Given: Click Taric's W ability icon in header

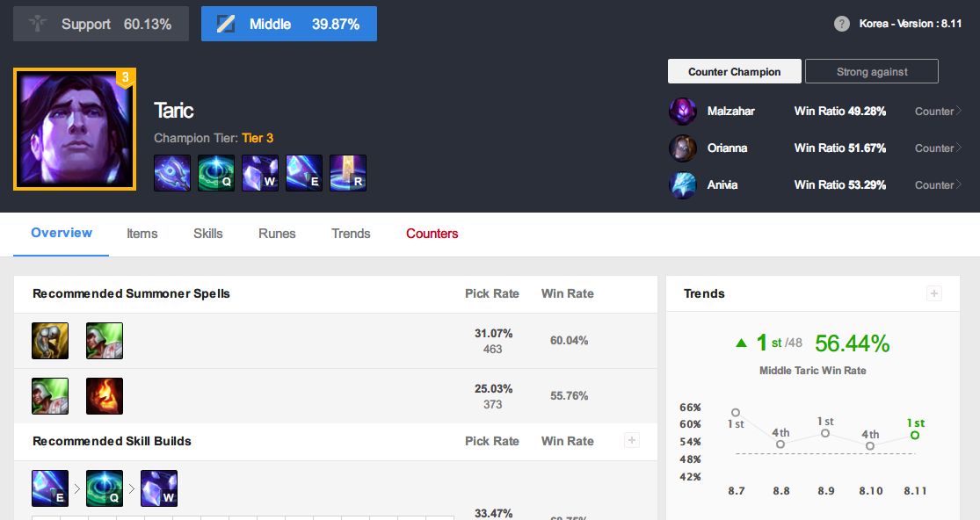Looking at the screenshot, I should (260, 173).
